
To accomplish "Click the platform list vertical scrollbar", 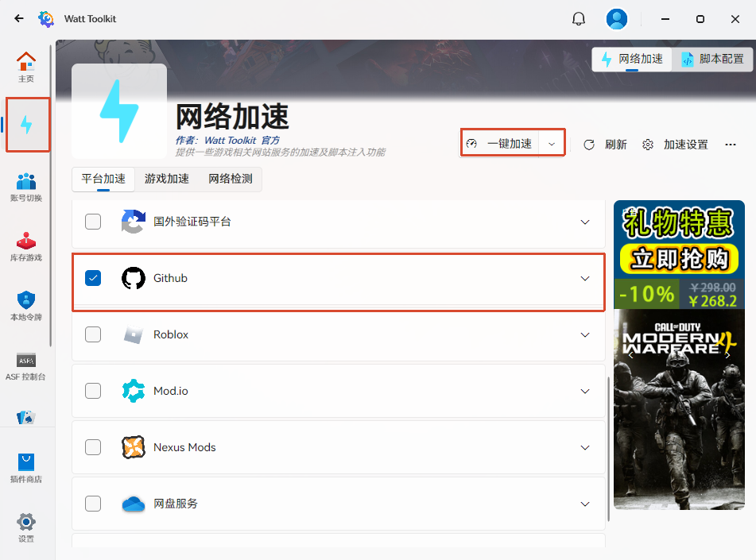I will pos(608,448).
